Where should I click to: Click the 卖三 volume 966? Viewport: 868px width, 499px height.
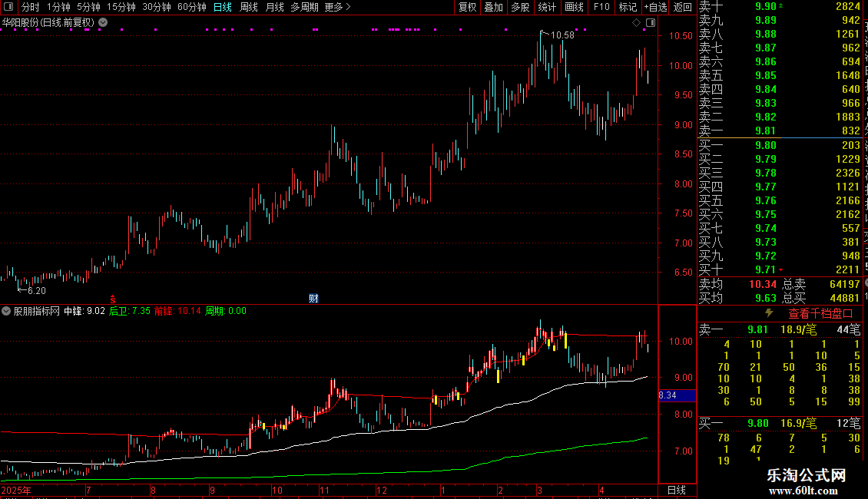(x=851, y=103)
